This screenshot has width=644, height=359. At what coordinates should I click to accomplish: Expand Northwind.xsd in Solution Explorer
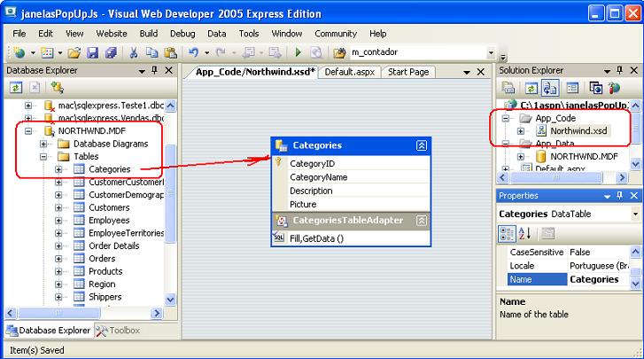[521, 131]
